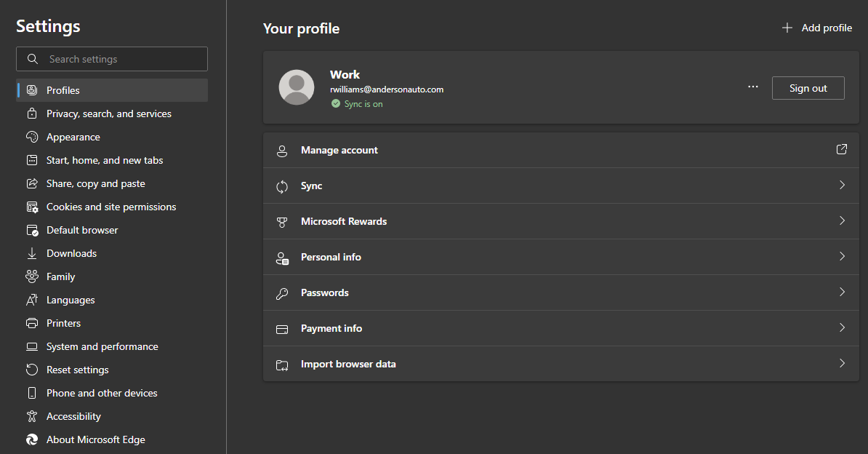Open the Personal info row chevron
Screen dimensions: 868x454
click(842, 256)
